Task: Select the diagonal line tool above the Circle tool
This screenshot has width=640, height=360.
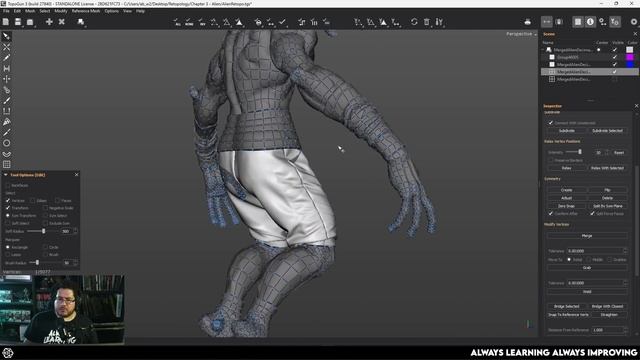Action: pos(6,132)
